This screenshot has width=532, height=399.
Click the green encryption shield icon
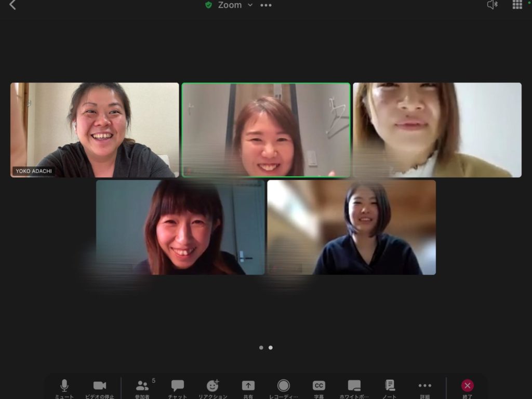(x=208, y=5)
